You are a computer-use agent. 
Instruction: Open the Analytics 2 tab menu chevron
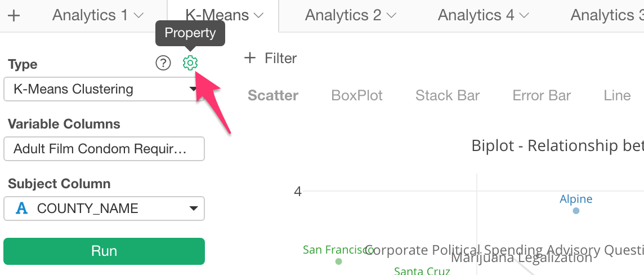pos(391,16)
